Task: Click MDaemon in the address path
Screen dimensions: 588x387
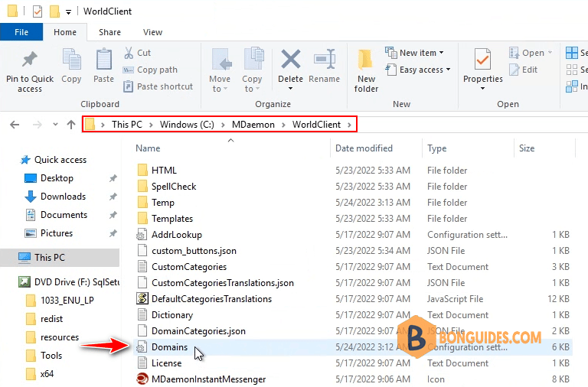Action: point(253,125)
